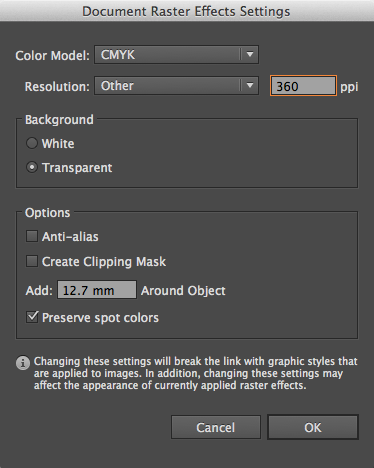
Task: Enable the Anti-alias checkbox
Action: point(32,236)
